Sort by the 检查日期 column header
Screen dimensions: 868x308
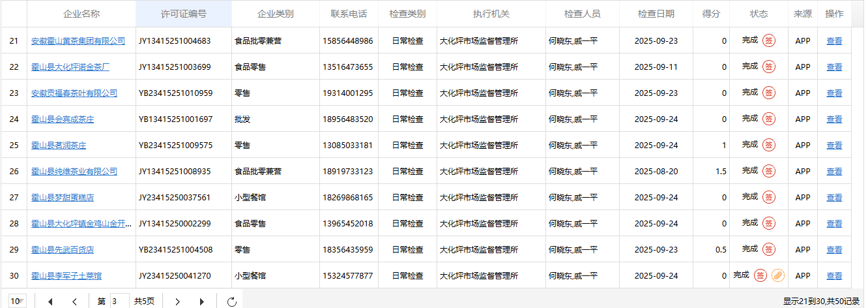coord(656,14)
